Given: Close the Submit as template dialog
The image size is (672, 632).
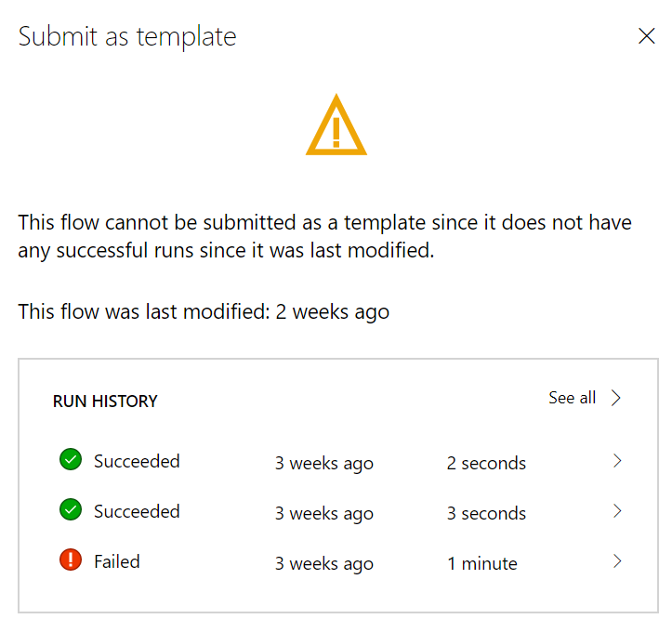Looking at the screenshot, I should pyautogui.click(x=646, y=36).
